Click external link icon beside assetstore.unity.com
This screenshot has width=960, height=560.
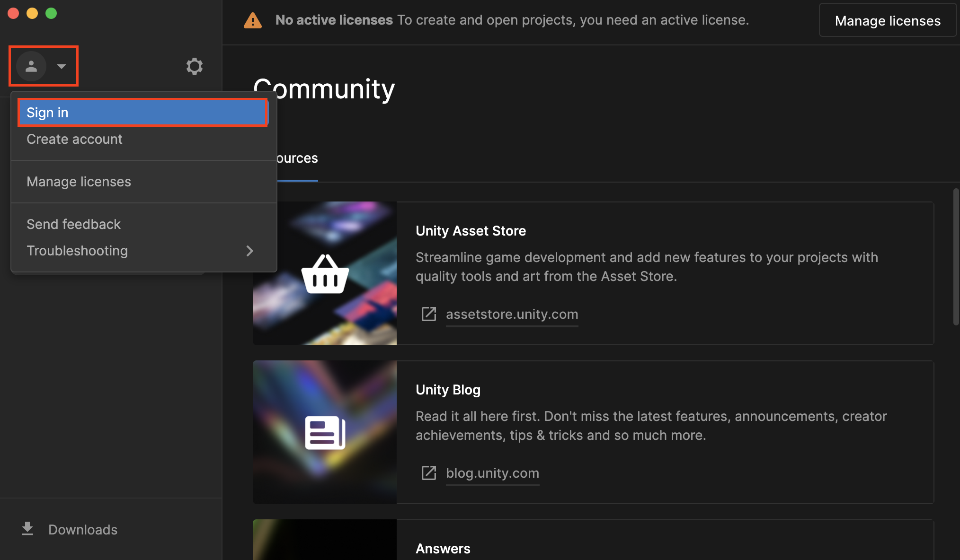tap(429, 314)
